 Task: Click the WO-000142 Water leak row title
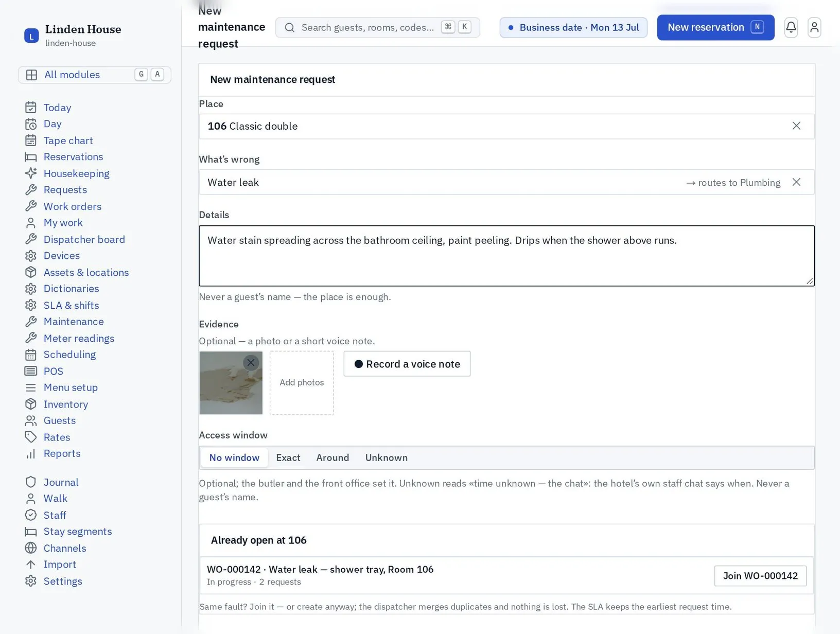pos(320,569)
